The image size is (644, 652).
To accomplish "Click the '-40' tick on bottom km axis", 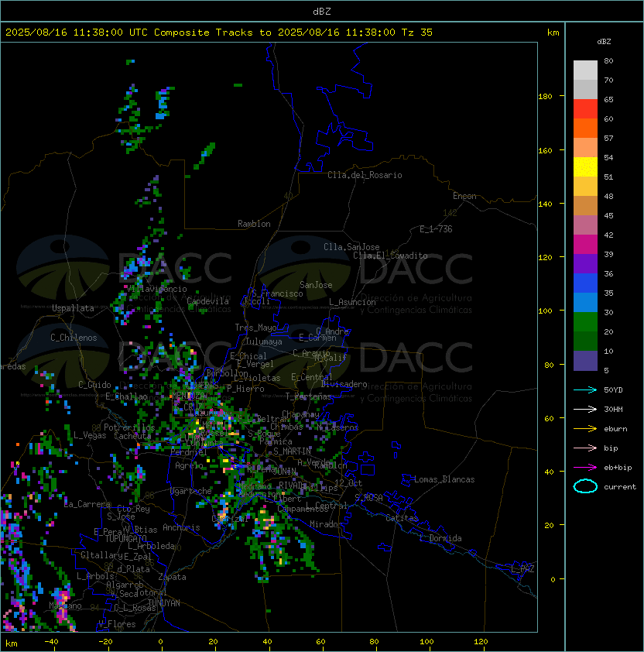I will tap(51, 642).
